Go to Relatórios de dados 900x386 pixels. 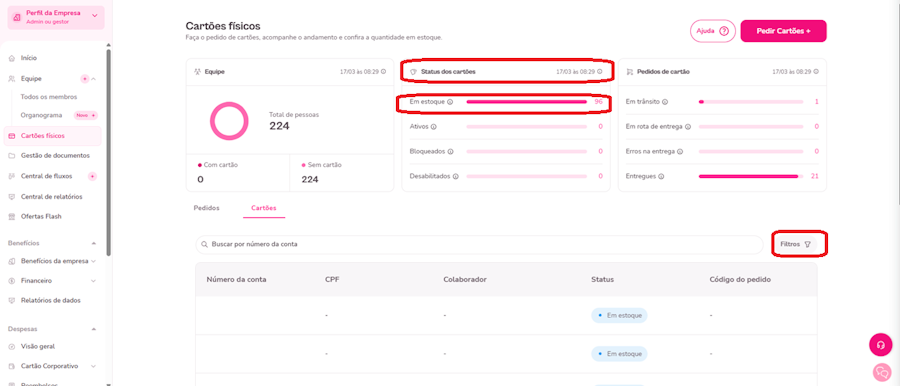[51, 300]
